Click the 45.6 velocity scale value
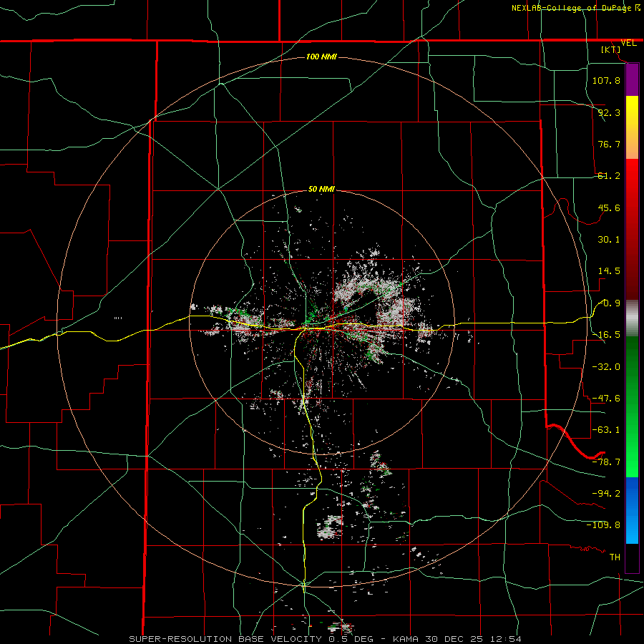The width and height of the screenshot is (644, 644). 609,208
